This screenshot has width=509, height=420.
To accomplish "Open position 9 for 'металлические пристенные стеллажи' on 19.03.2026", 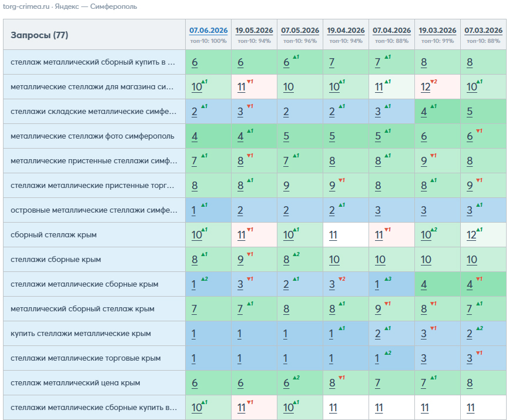I will tap(424, 161).
